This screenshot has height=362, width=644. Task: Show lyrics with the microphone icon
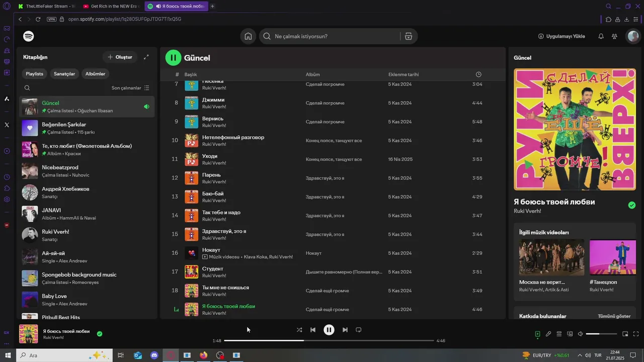pos(548,334)
